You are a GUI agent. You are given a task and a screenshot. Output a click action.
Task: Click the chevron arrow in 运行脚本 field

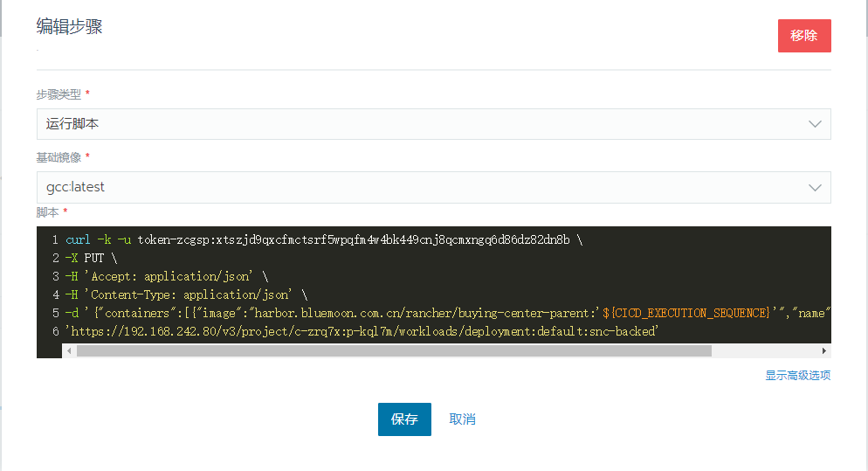click(815, 124)
